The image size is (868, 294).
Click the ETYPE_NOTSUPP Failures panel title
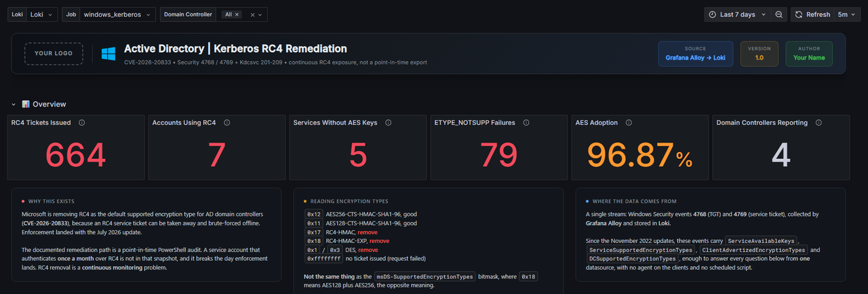click(475, 123)
